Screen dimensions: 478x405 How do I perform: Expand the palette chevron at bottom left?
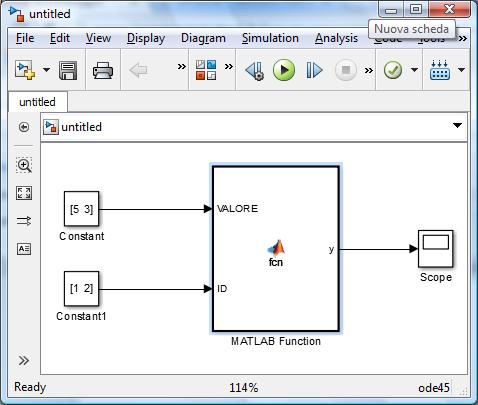pyautogui.click(x=24, y=360)
